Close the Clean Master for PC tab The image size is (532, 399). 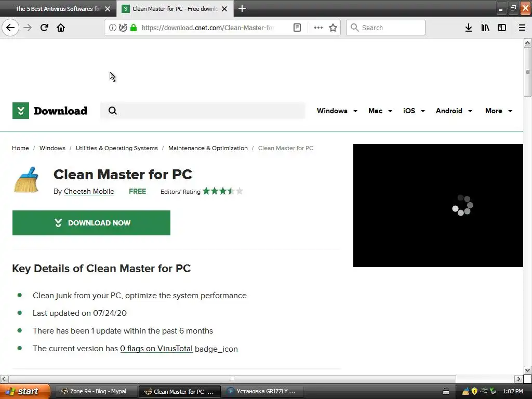[x=224, y=9]
